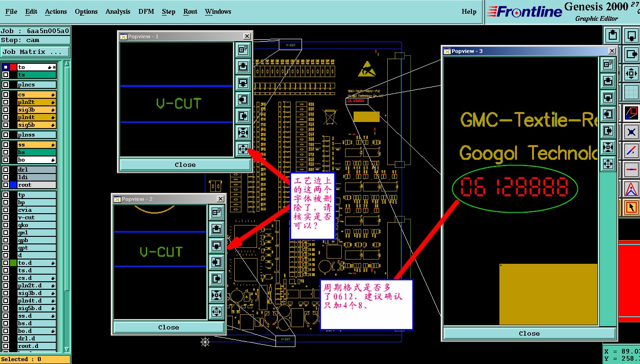Toggle checkbox for layer drl
640x364 pixels.
tap(6, 170)
